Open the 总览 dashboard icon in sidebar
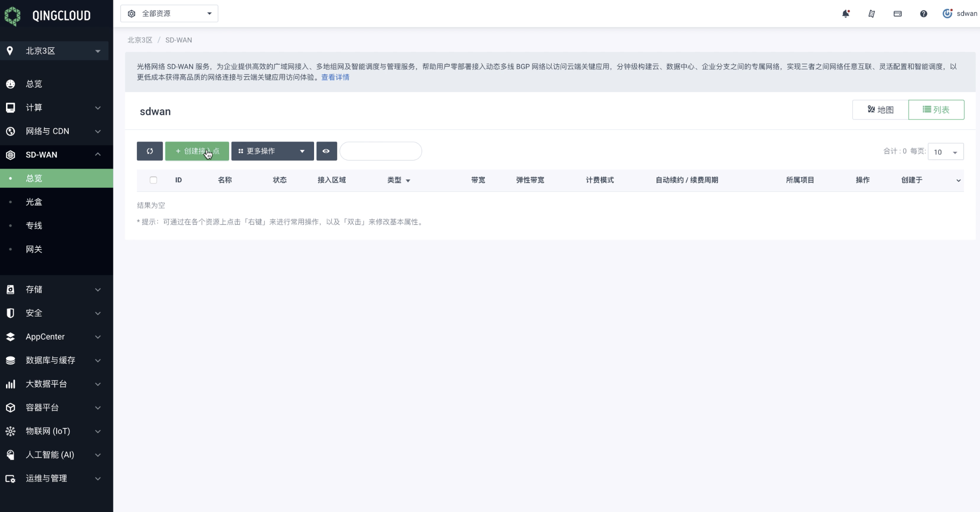 click(10, 84)
